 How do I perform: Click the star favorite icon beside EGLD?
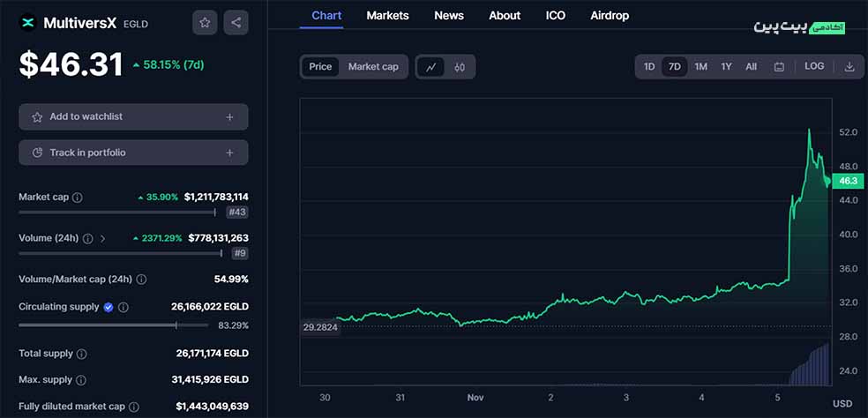[x=205, y=23]
